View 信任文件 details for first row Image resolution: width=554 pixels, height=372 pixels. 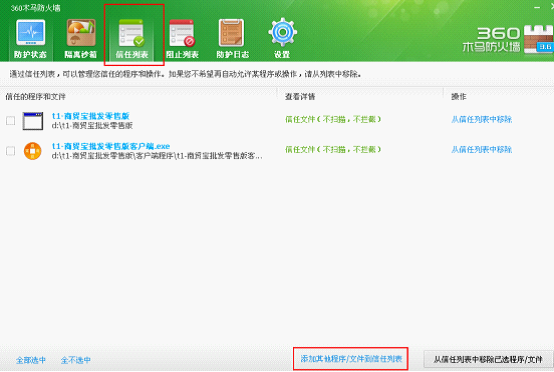(333, 119)
